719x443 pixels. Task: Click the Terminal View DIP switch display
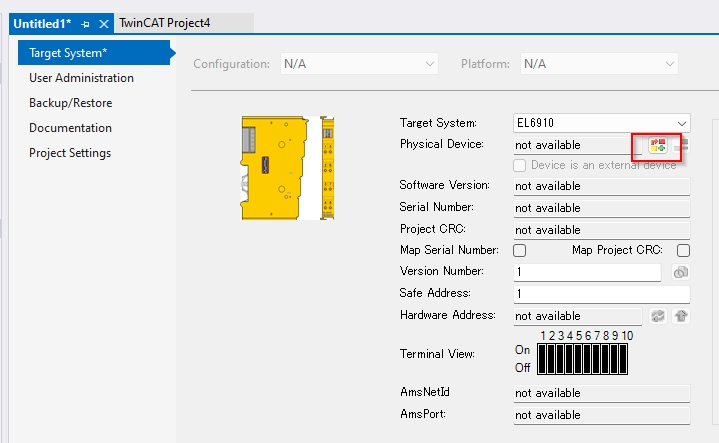pos(582,359)
